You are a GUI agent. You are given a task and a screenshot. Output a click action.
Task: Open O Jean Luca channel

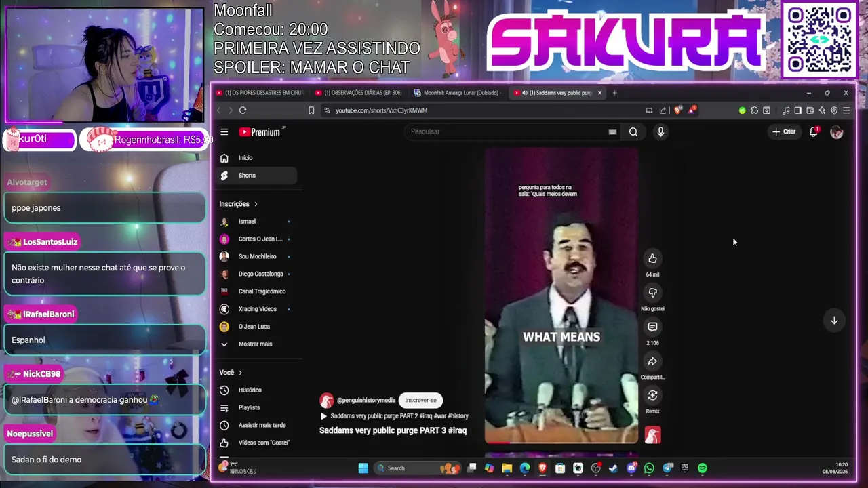258,327
